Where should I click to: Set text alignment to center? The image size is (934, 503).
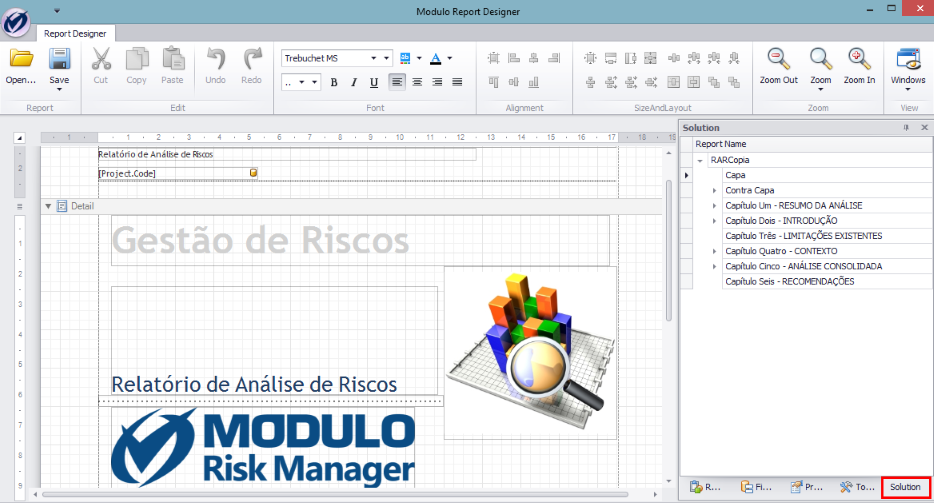click(418, 82)
